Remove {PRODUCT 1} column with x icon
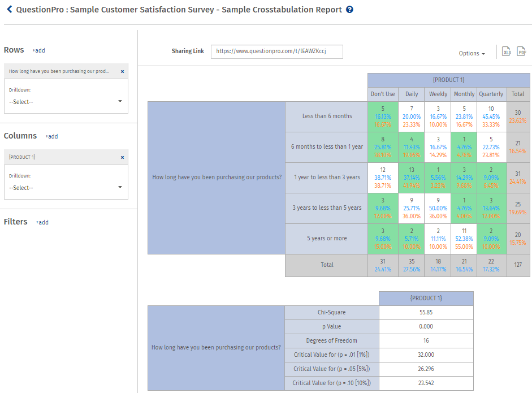The height and width of the screenshot is (393, 532). tap(122, 157)
